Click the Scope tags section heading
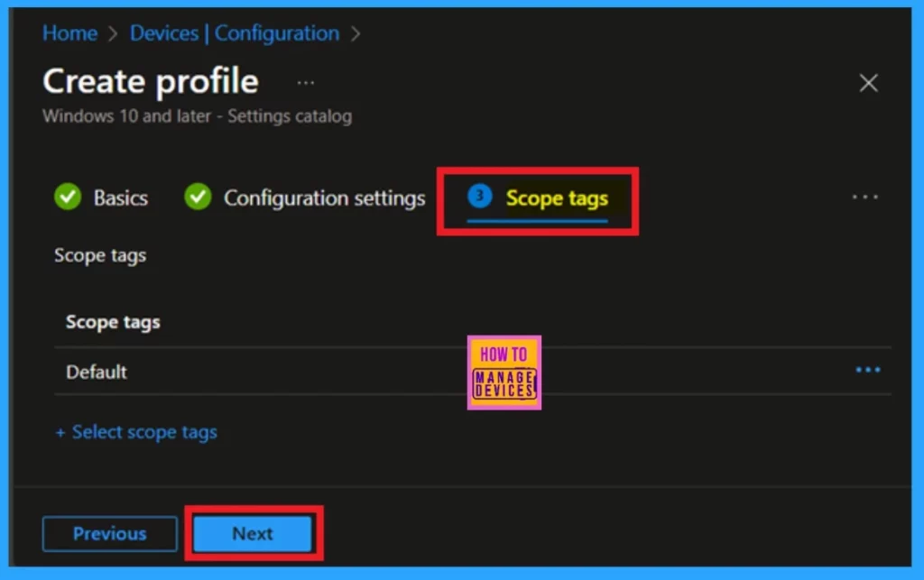This screenshot has width=924, height=580. [100, 255]
